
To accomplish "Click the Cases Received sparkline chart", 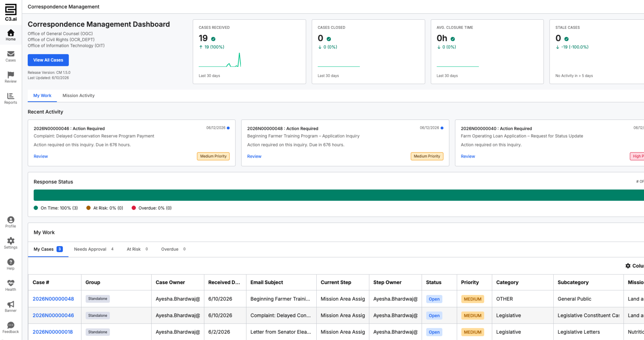I will click(220, 60).
